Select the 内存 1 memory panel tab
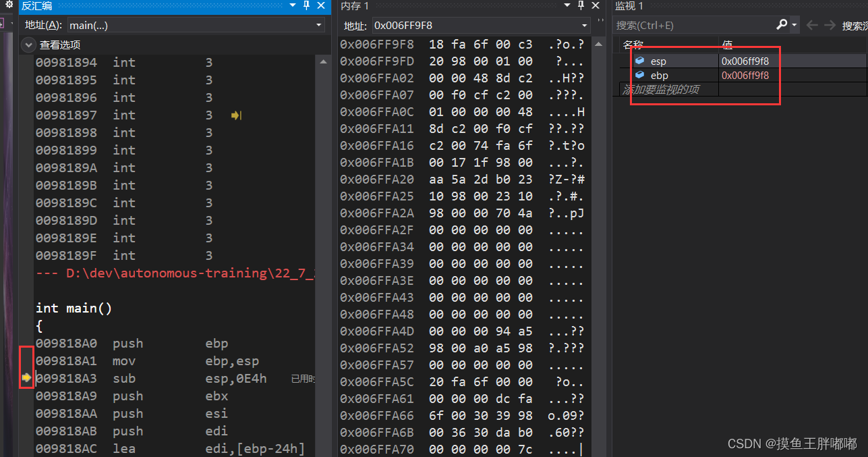Viewport: 868px width, 457px height. 355,6
